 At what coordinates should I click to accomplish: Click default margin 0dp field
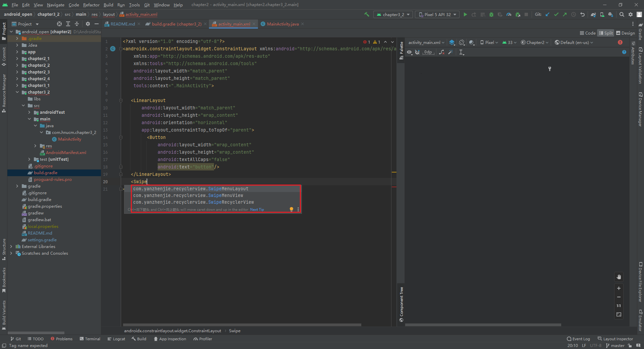click(x=428, y=52)
